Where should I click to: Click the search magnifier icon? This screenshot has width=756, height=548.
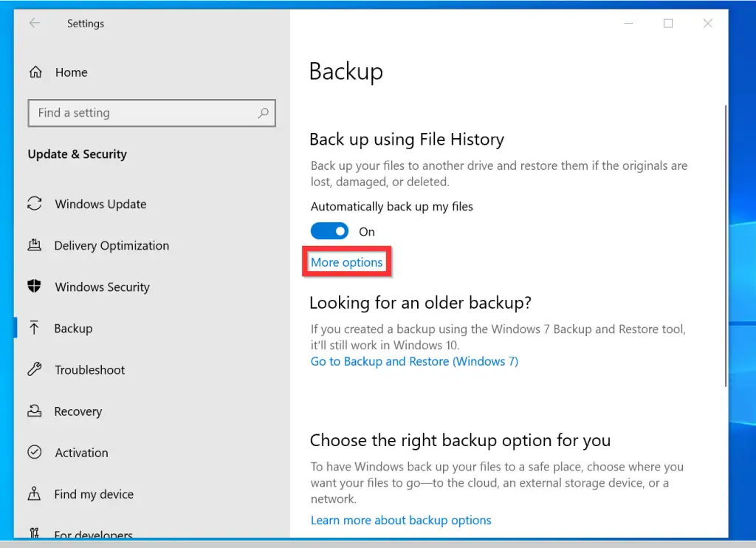tap(263, 113)
